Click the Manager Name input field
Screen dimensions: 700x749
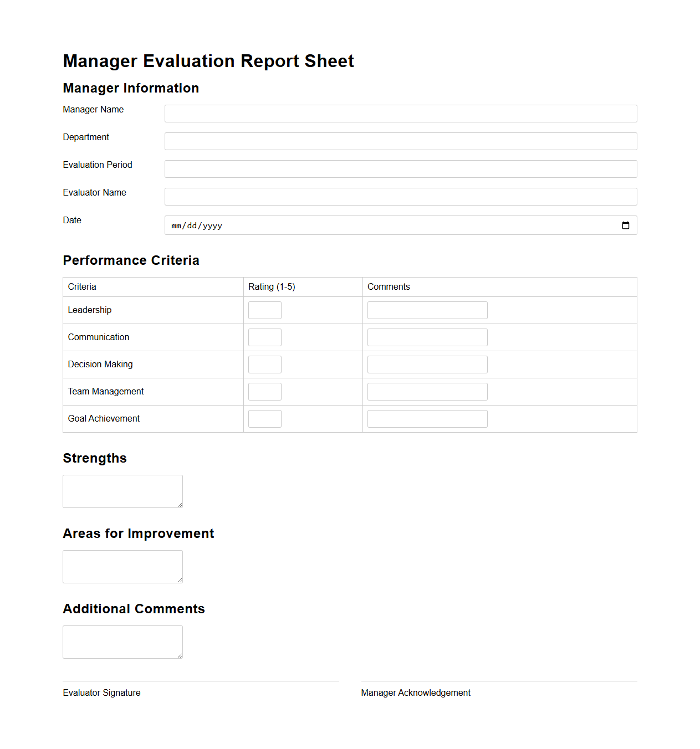pos(400,113)
